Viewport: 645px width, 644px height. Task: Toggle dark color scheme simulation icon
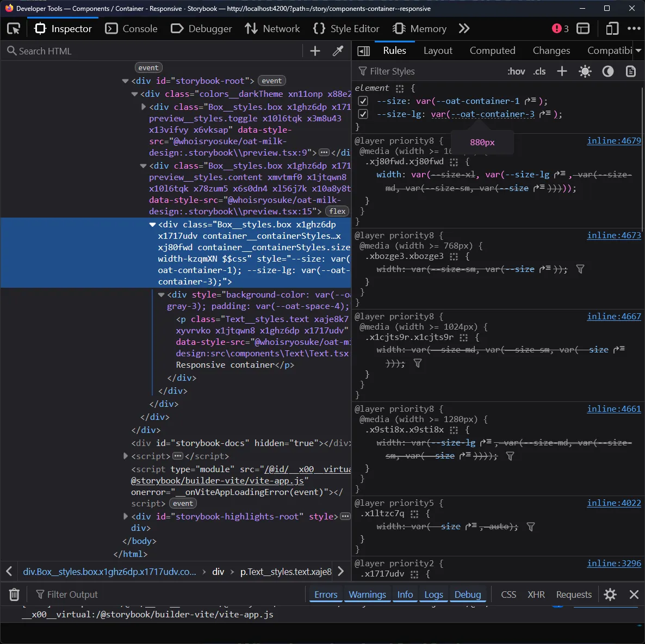[608, 71]
